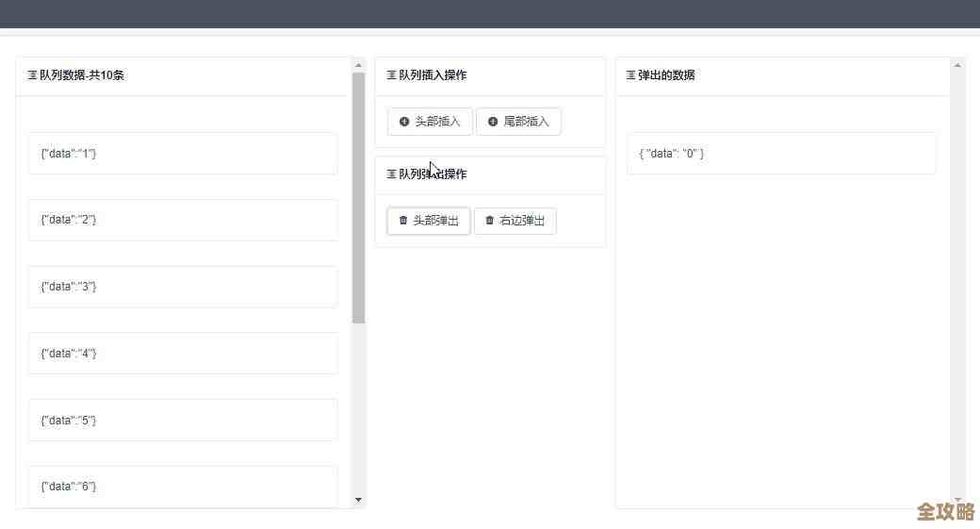Select the queue item {"data":"4"}
This screenshot has height=529, width=980.
tap(183, 354)
